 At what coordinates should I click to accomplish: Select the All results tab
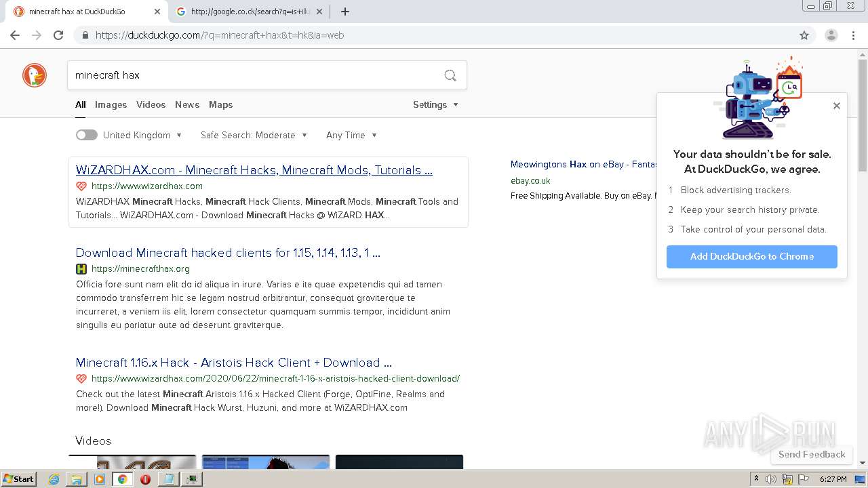point(81,104)
